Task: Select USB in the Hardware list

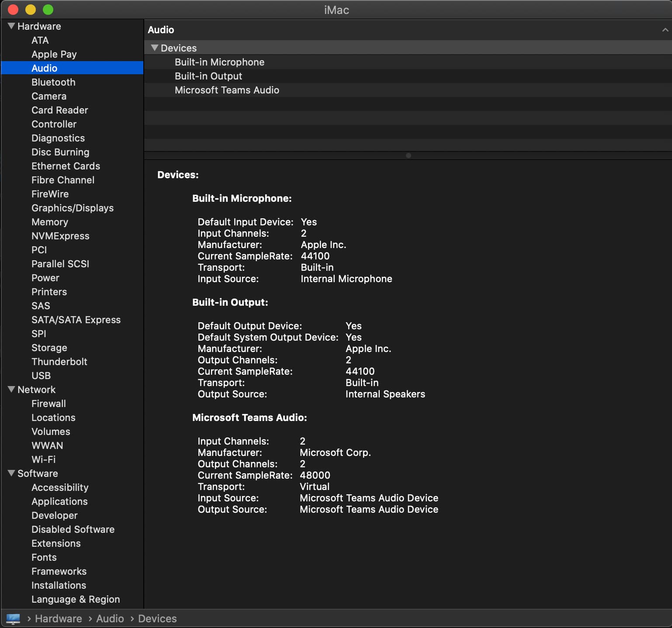Action: click(41, 376)
